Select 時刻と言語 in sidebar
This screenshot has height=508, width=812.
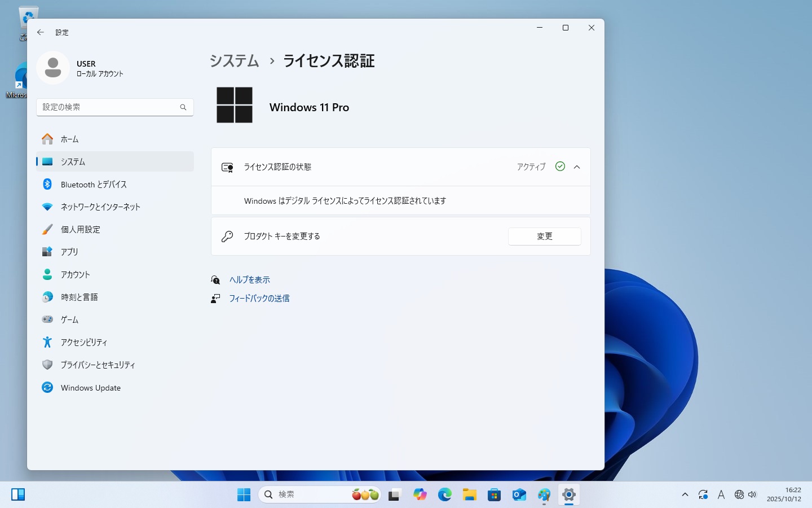point(79,297)
